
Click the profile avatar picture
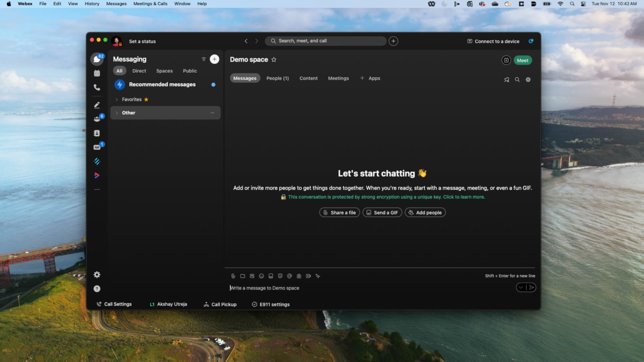(117, 41)
